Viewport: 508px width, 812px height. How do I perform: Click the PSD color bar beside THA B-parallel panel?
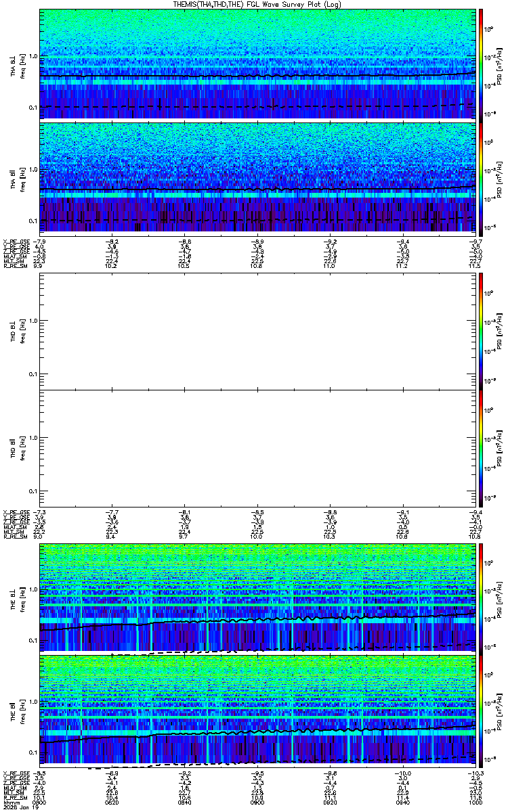click(480, 177)
